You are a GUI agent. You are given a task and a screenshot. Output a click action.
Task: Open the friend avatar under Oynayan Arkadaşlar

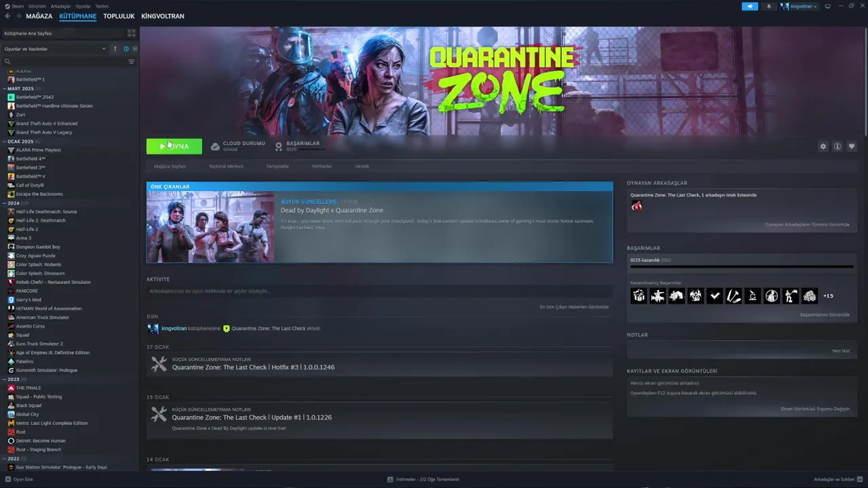pos(636,206)
